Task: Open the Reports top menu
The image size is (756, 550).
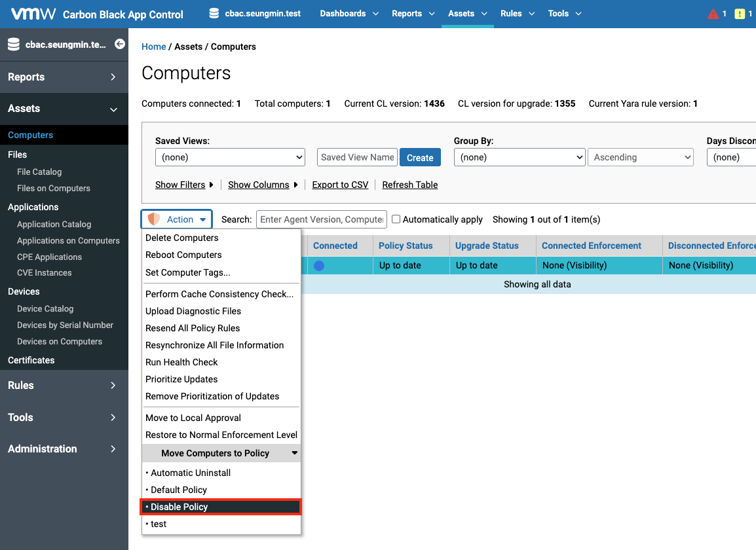Action: point(413,14)
